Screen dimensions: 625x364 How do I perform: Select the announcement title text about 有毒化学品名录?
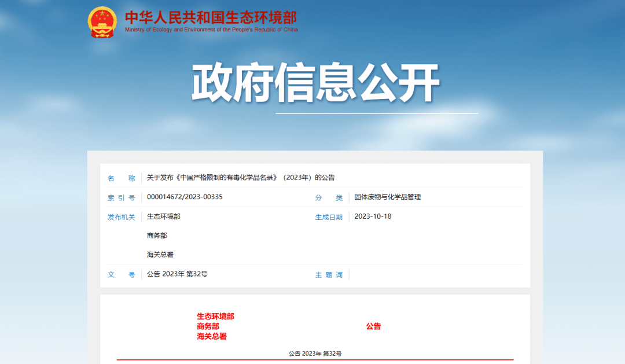241,178
